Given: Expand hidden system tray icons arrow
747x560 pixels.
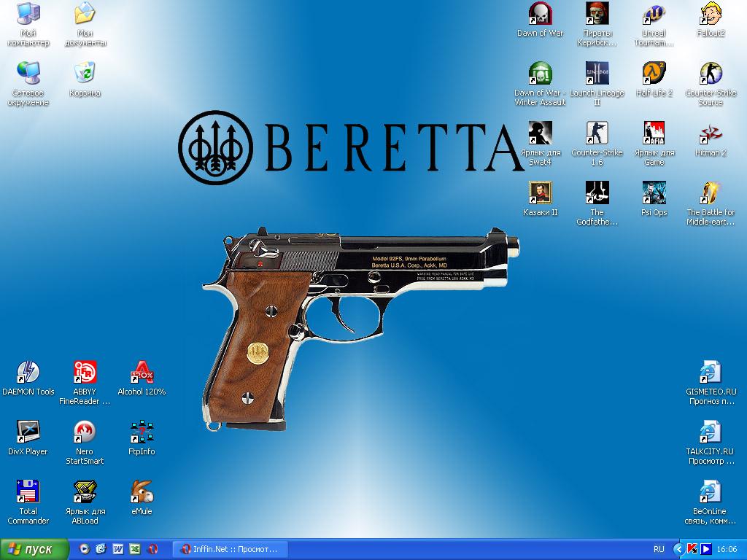Looking at the screenshot, I should pyautogui.click(x=678, y=549).
